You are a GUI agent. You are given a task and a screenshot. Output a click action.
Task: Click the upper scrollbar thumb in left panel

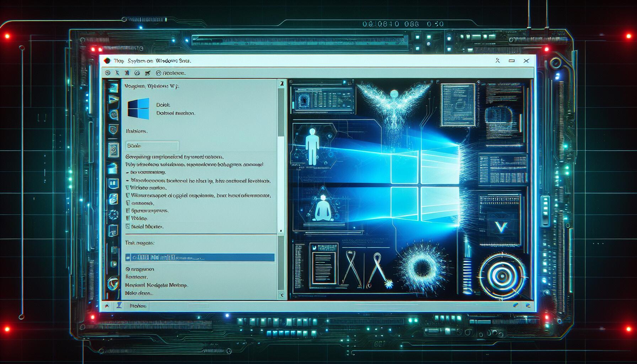281,112
